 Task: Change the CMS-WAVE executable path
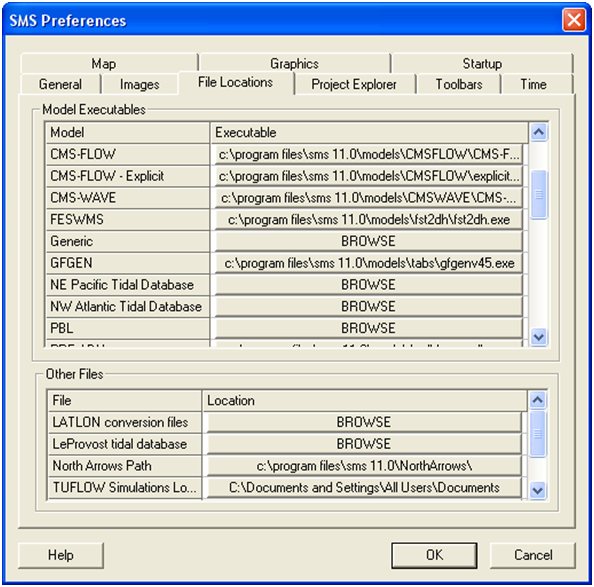pos(369,198)
